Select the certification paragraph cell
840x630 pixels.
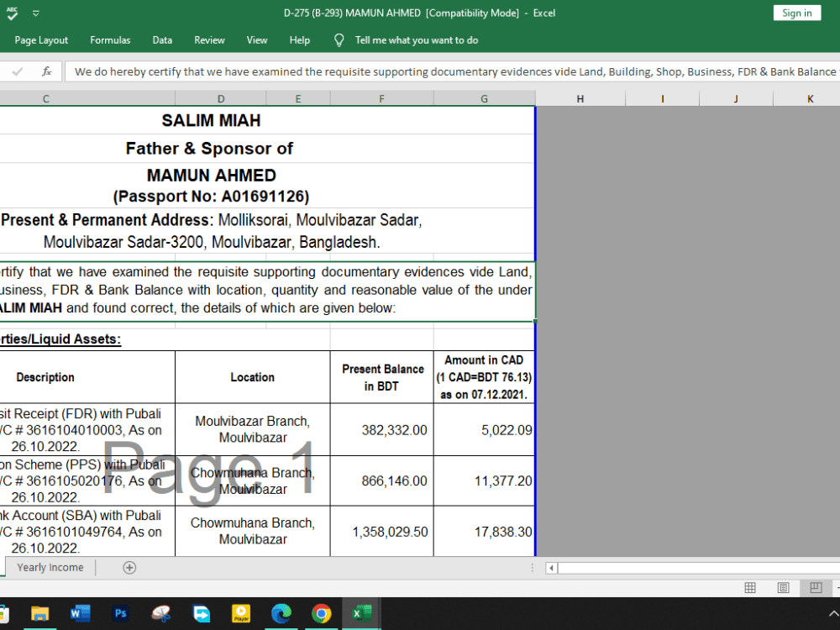tap(267, 291)
